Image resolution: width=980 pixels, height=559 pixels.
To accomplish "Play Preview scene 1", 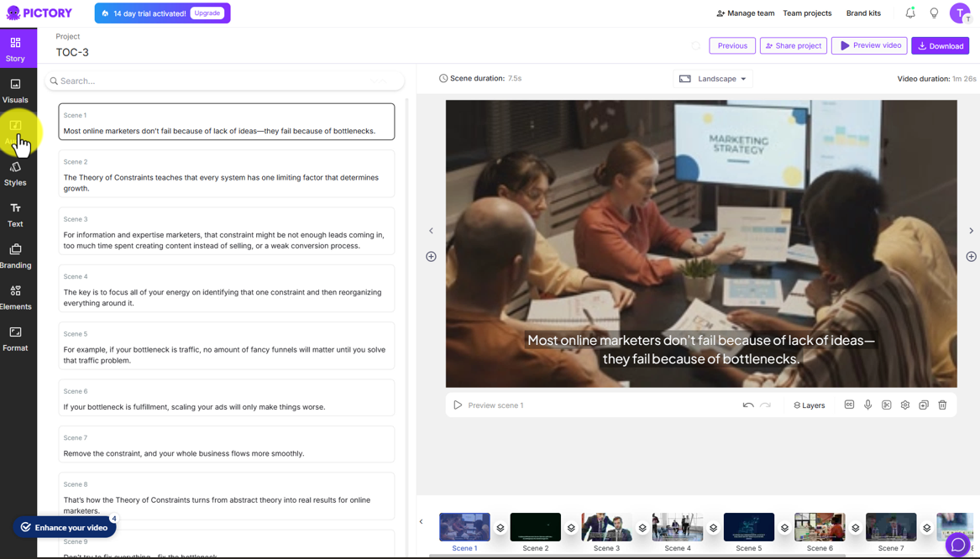I will coord(489,405).
